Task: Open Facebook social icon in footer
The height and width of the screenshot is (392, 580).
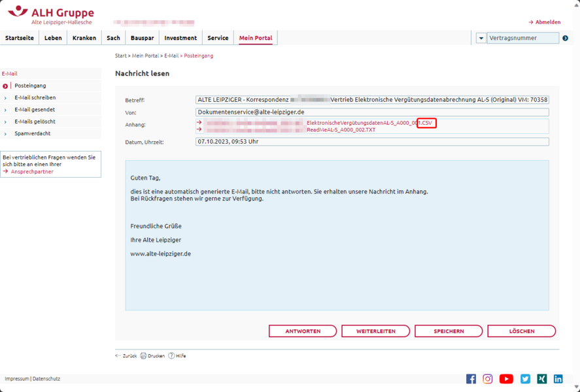Action: (471, 379)
